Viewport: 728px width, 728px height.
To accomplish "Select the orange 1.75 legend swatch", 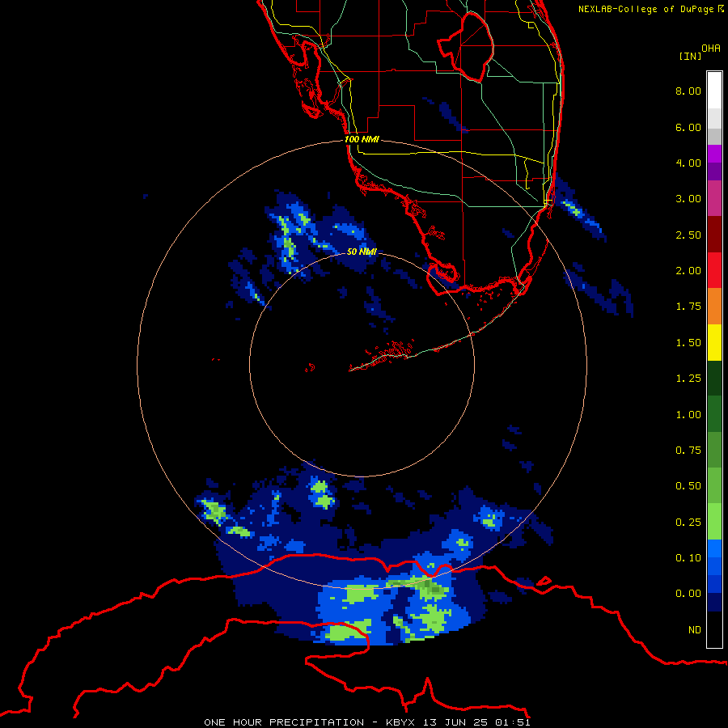I will [x=714, y=307].
